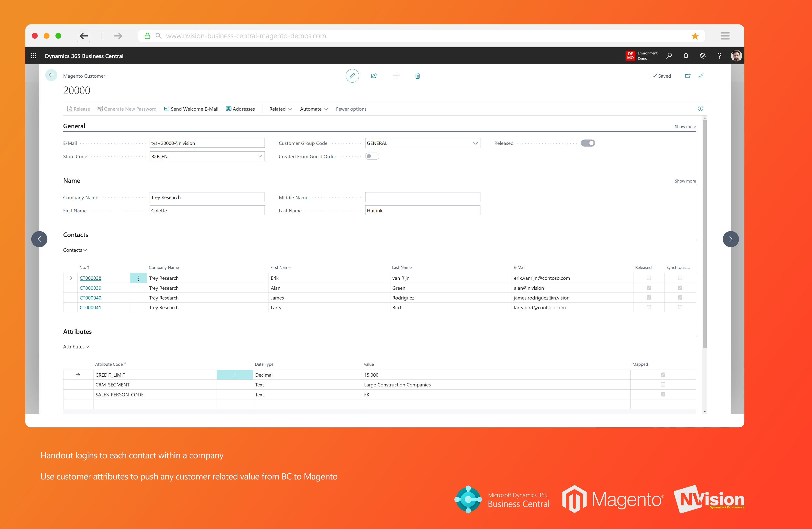This screenshot has height=529, width=812.
Task: Open the notifications bell
Action: click(686, 56)
